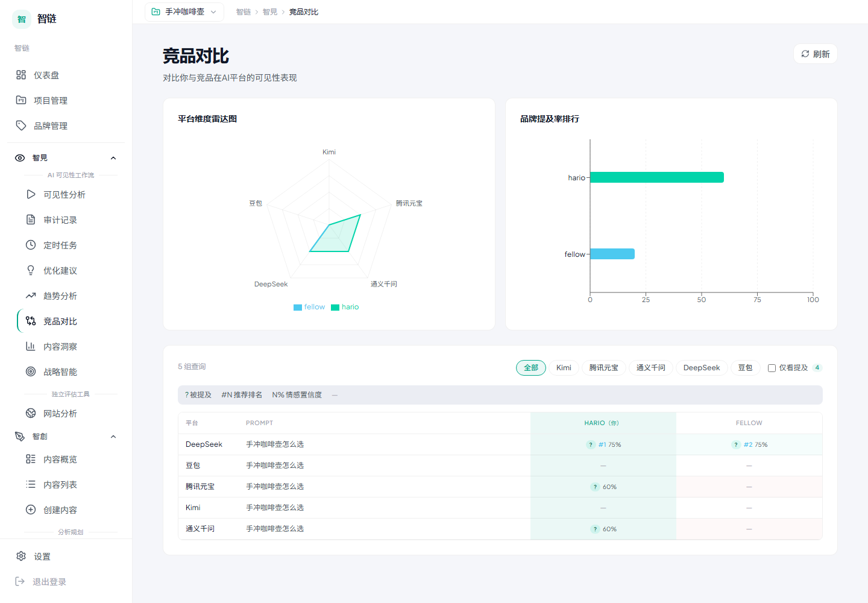The width and height of the screenshot is (868, 603).
Task: Select the 趋势分析 trend arrow icon
Action: coord(31,295)
